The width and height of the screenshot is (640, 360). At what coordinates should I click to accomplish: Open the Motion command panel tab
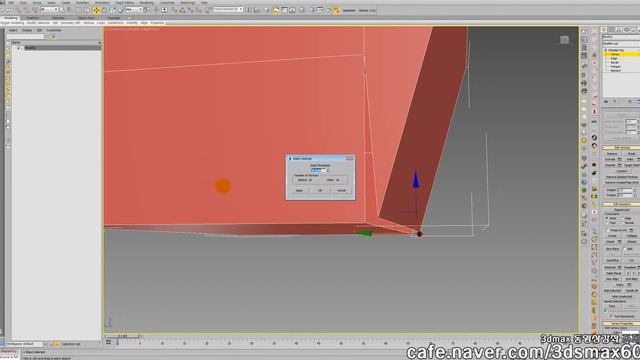pyautogui.click(x=626, y=29)
